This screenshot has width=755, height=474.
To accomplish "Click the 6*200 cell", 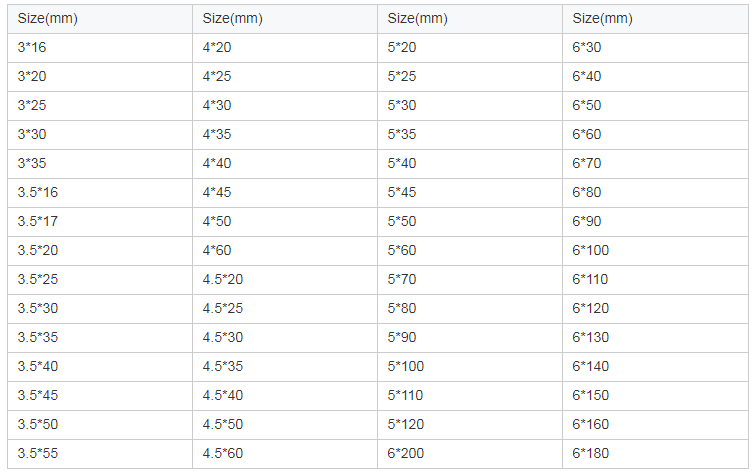I will click(x=469, y=454).
